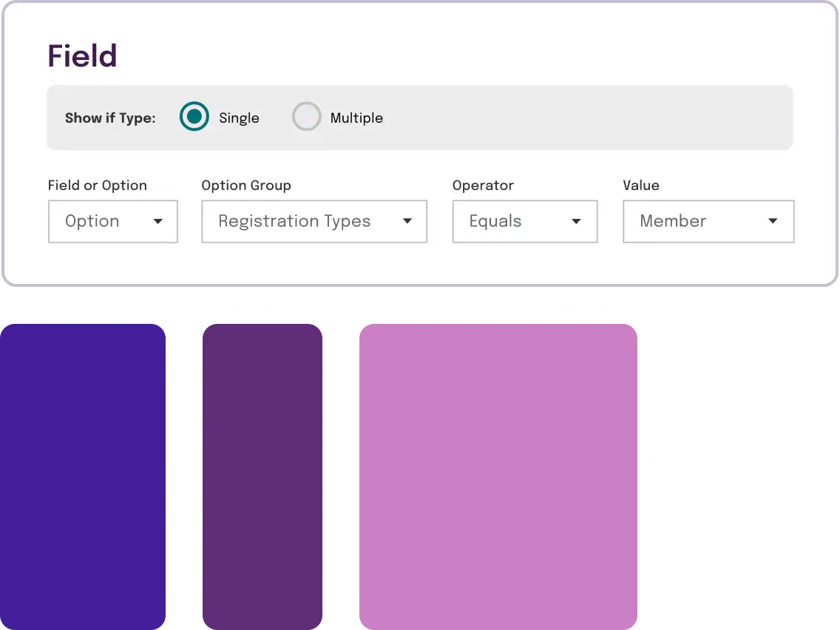
Task: Click the chevron on the Registration Types dropdown
Action: coord(407,221)
